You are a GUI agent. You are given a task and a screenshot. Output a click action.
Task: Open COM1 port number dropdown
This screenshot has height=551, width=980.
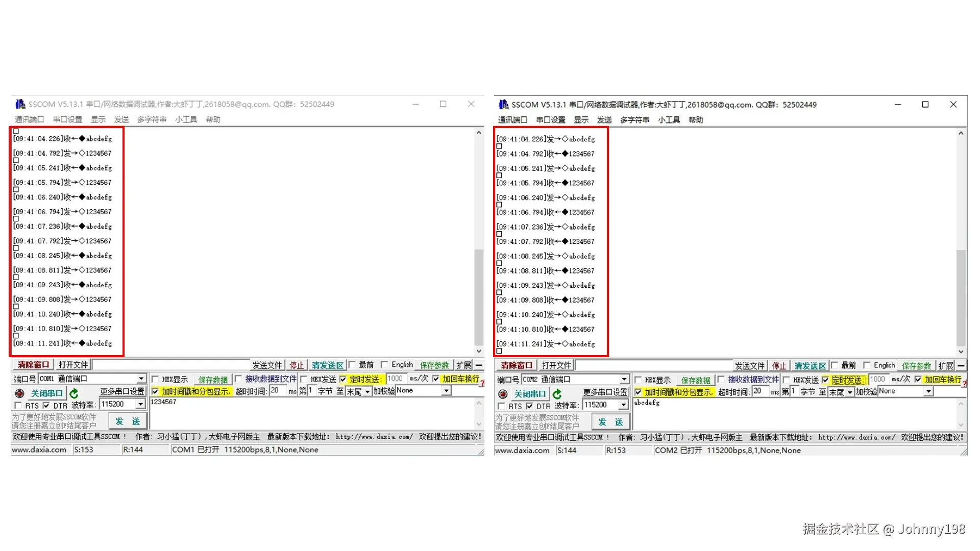[141, 379]
